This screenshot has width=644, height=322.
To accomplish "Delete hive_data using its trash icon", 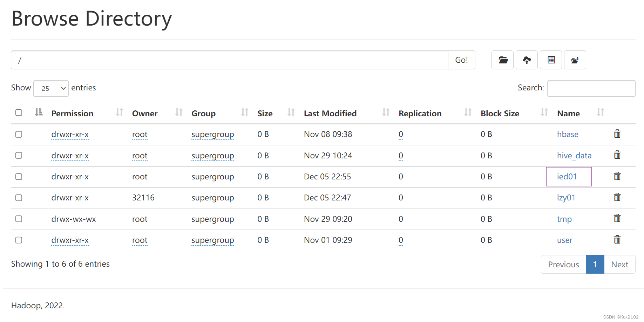I will [617, 155].
